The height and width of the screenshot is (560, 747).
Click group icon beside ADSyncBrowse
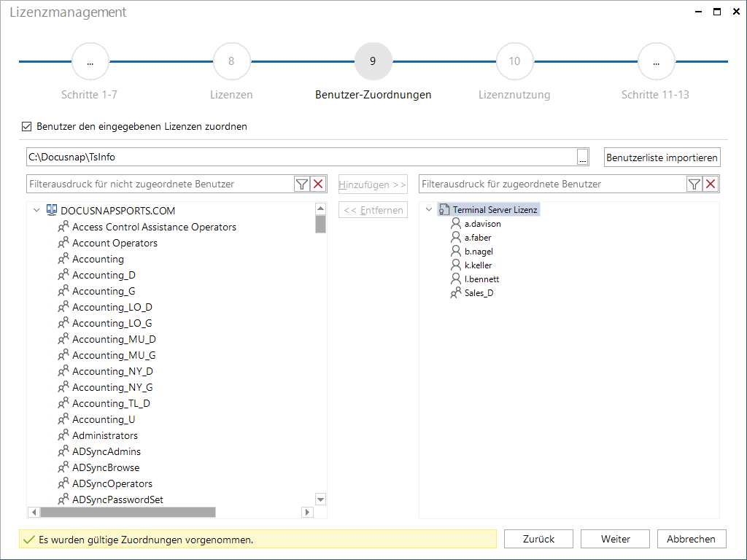[63, 467]
